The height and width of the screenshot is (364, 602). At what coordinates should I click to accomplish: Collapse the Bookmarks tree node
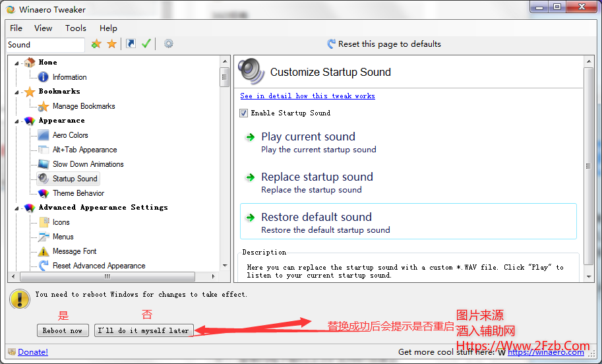(17, 92)
